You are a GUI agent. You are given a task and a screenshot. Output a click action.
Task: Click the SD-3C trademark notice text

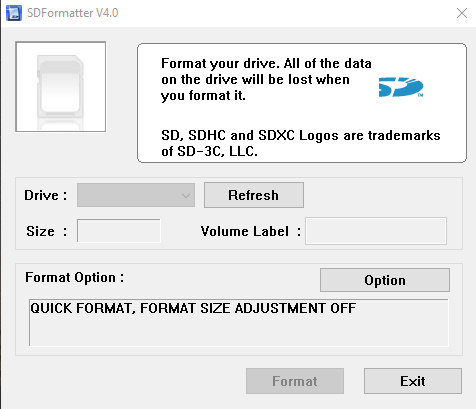click(301, 143)
